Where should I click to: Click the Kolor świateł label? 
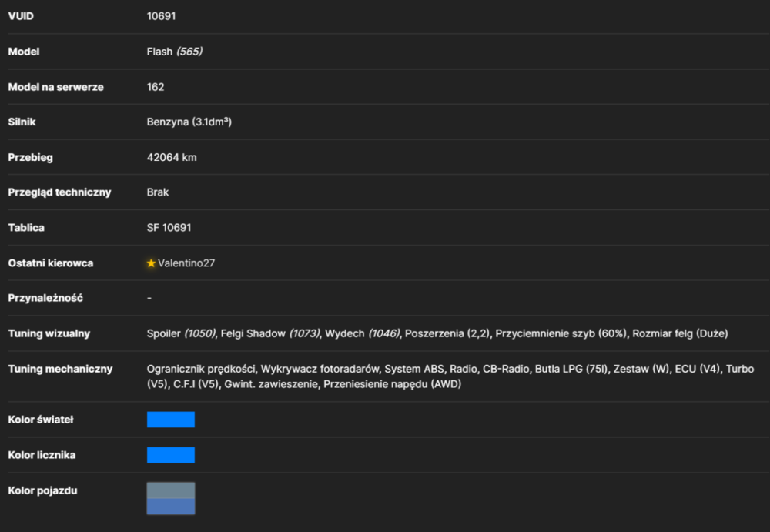pyautogui.click(x=41, y=420)
